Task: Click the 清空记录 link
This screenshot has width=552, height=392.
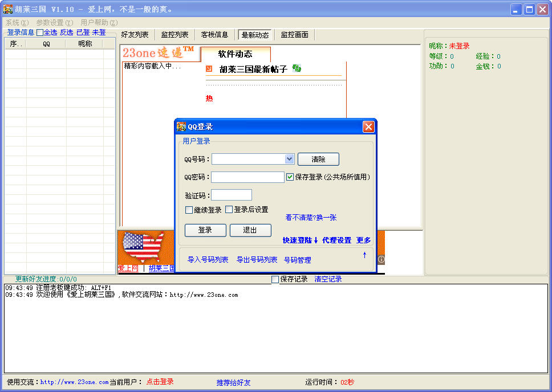Action: 328,279
